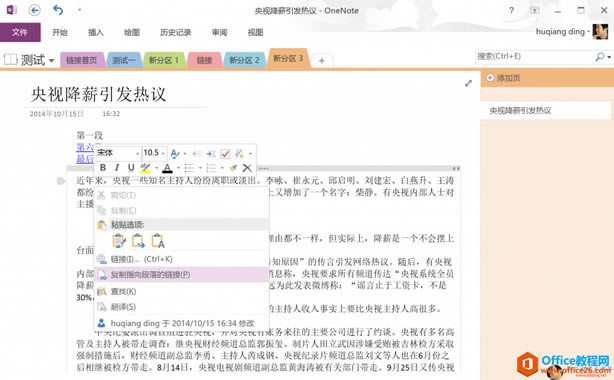Open the font size 10.5 dropdown
Viewport: 614px width, 380px height.
[154, 153]
